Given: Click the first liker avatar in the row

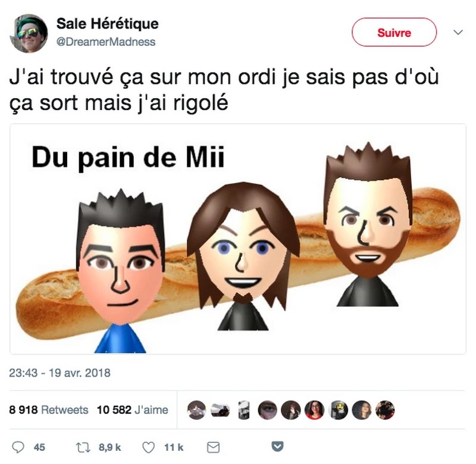Looking at the screenshot, I should point(196,410).
